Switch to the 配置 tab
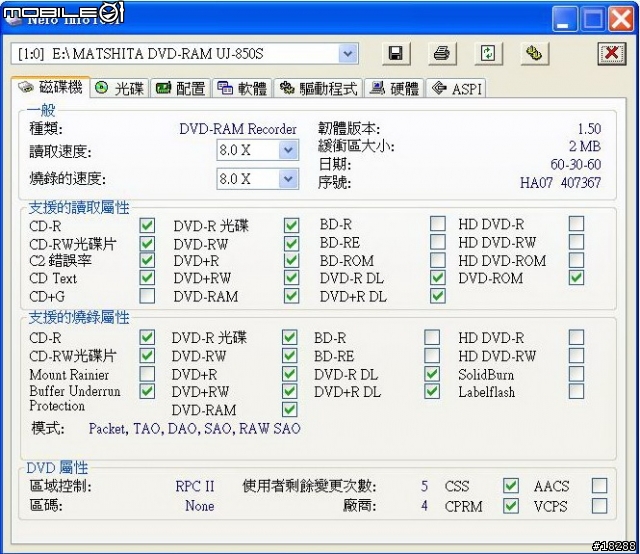Screen dimensions: 640x554 180,88
